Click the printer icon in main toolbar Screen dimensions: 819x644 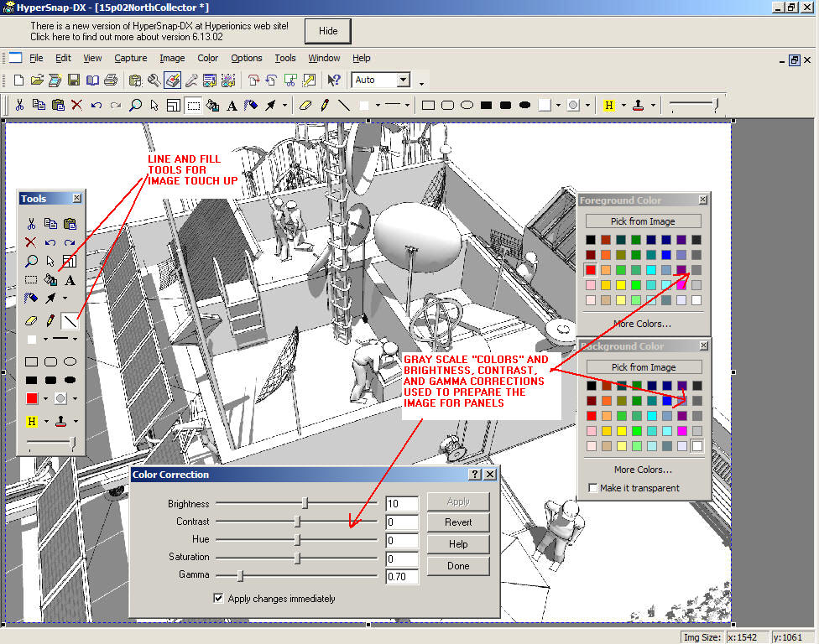pos(111,80)
